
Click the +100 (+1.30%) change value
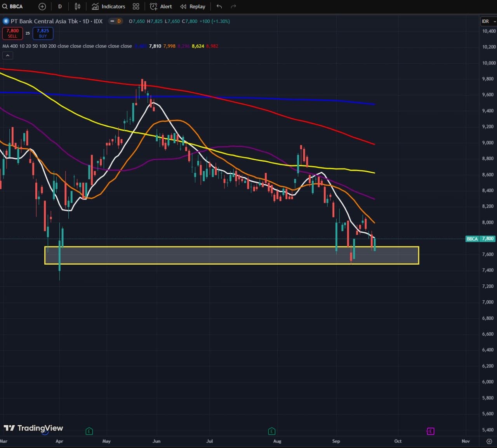pyautogui.click(x=215, y=21)
